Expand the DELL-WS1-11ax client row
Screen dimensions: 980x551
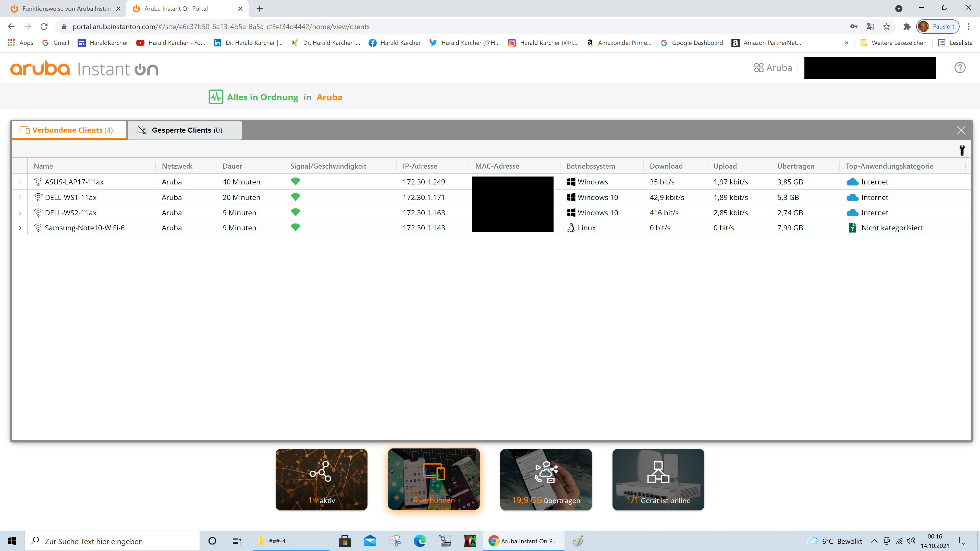click(20, 197)
